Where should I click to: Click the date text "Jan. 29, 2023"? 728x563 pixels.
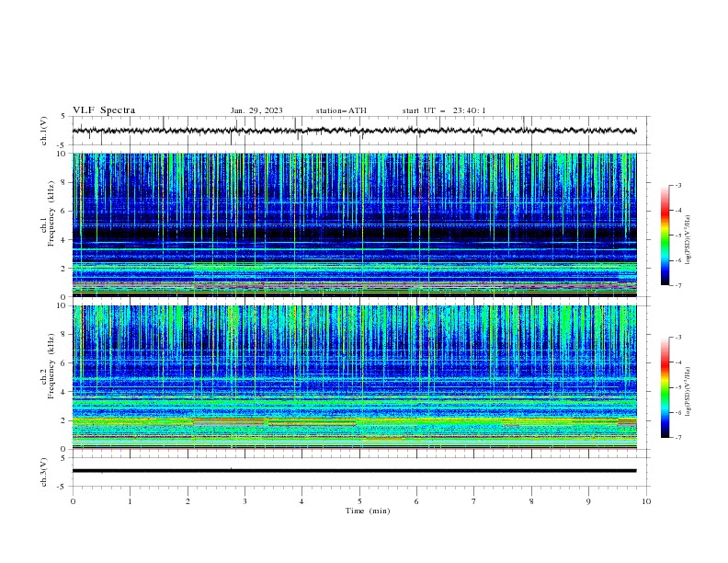256,110
